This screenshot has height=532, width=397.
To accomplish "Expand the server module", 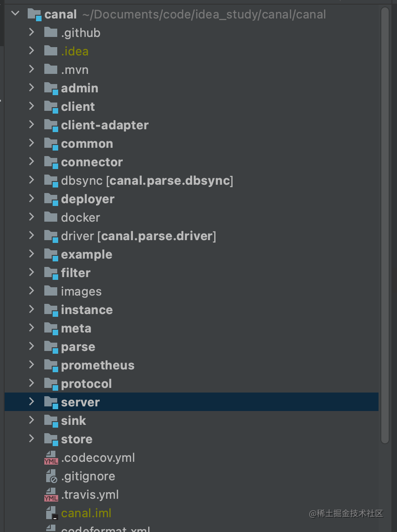I will (31, 402).
